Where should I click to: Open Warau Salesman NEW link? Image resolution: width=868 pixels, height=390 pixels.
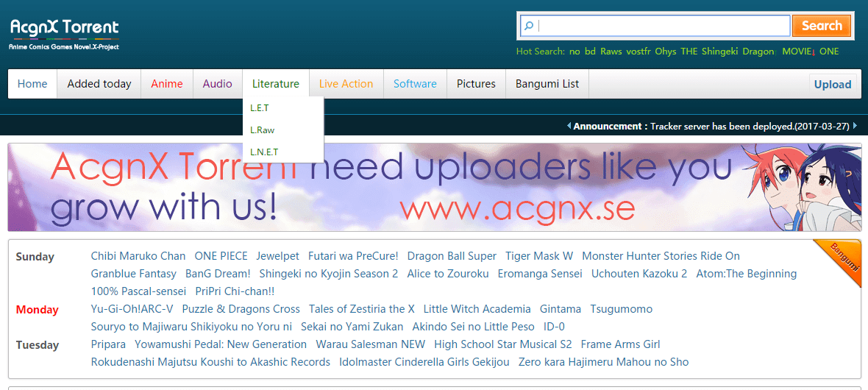(370, 344)
